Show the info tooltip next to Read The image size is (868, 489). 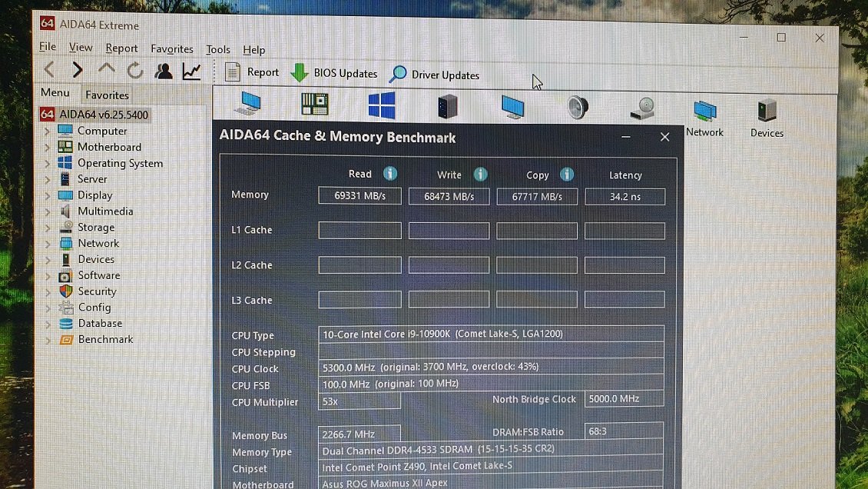(x=390, y=173)
